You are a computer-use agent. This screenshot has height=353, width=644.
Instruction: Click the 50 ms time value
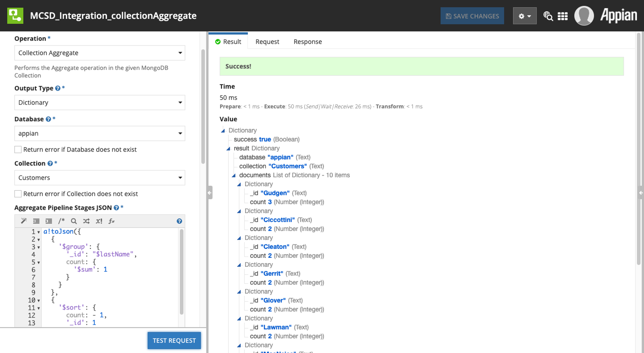pos(228,98)
